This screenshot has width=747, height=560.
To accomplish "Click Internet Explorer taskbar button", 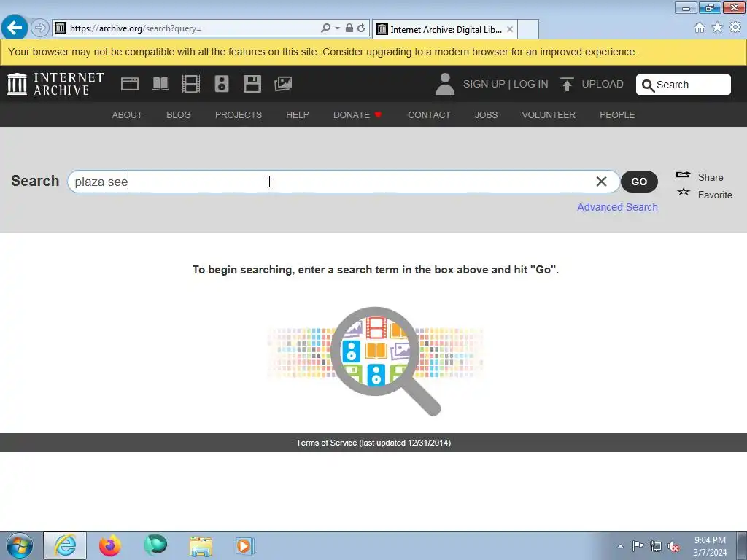I will pos(65,545).
